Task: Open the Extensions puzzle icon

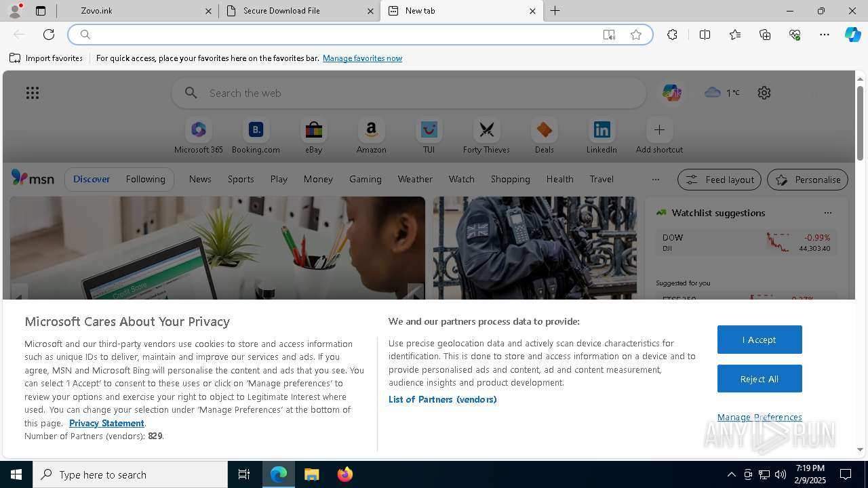Action: [x=672, y=35]
